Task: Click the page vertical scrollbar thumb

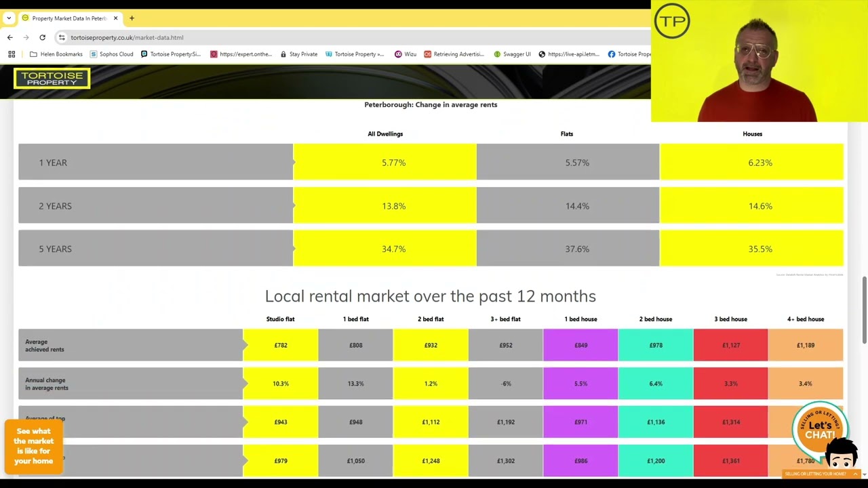Action: pyautogui.click(x=864, y=310)
